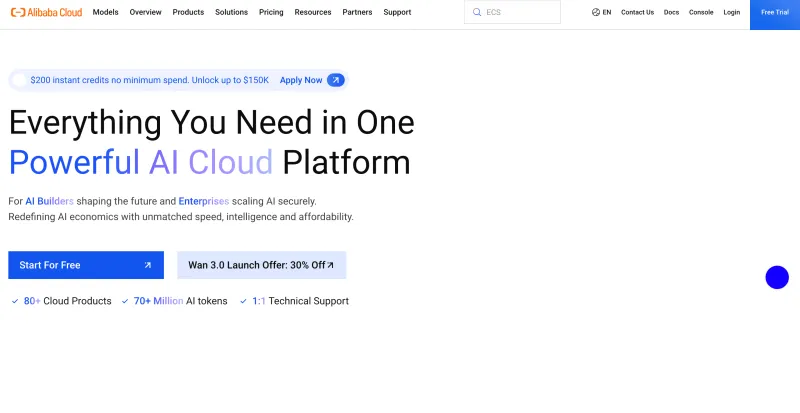Click the arrow icon after 30% Off

(x=331, y=265)
